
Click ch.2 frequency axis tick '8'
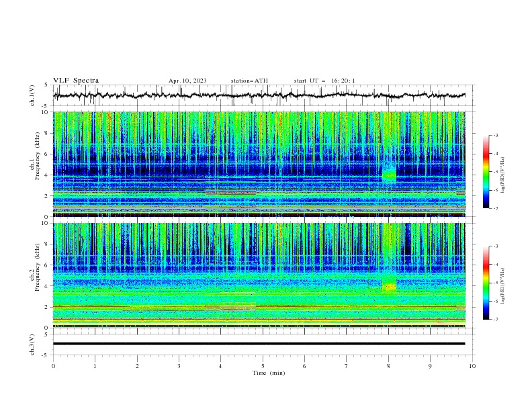tap(47, 244)
